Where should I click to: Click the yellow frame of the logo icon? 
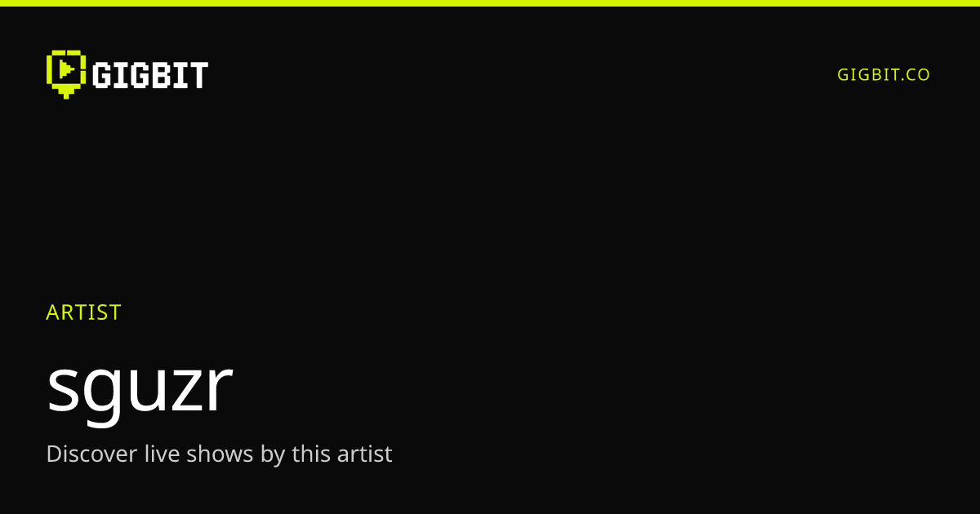tap(50, 69)
